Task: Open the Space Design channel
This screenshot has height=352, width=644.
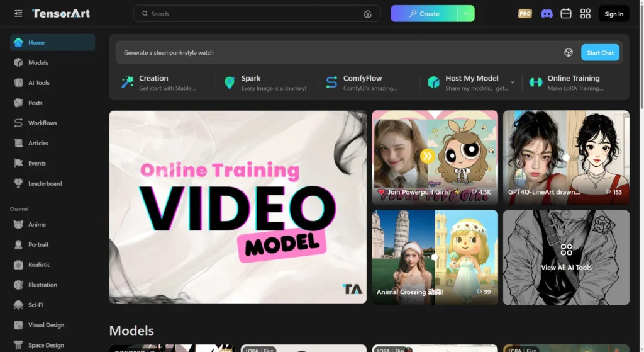Action: pos(53,345)
